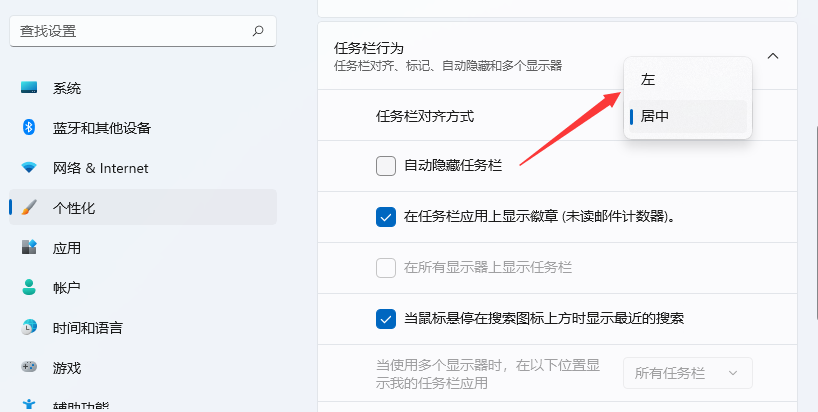
Task: Click the Apps icon in sidebar
Action: 29,248
